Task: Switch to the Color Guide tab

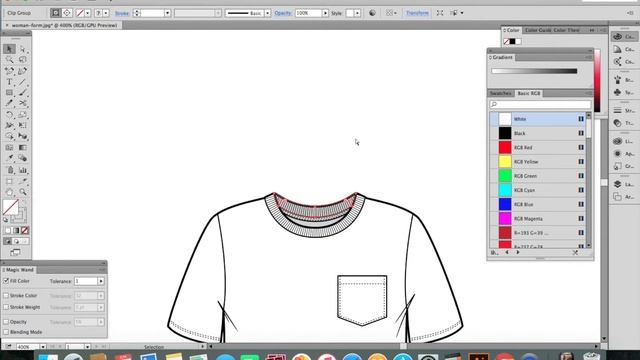Action: pyautogui.click(x=538, y=30)
